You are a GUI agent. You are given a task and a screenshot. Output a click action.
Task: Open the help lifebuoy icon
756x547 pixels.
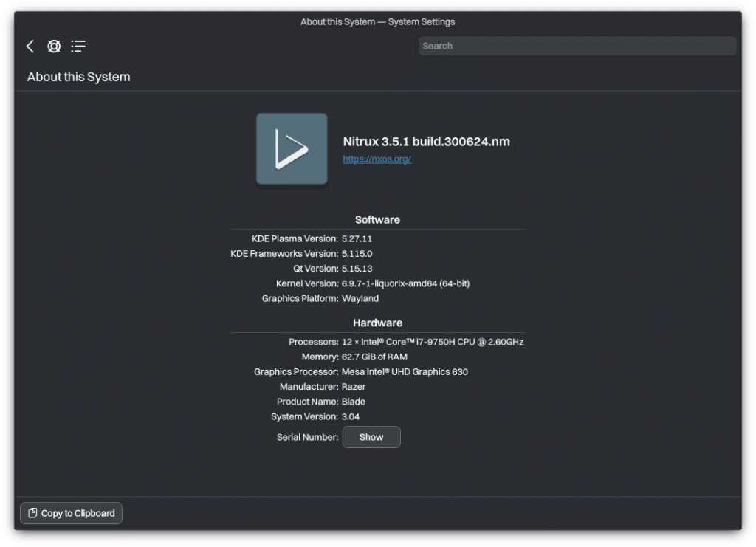click(53, 47)
